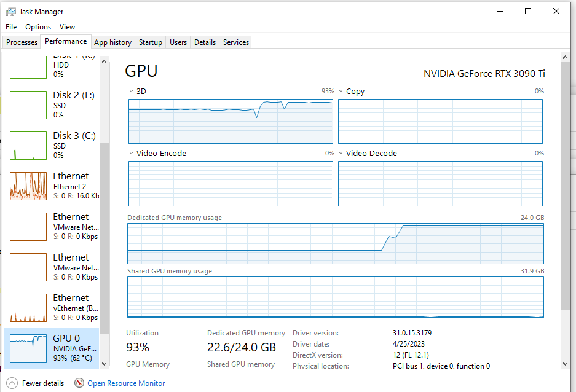Switch to the Startup tab
The height and width of the screenshot is (392, 576).
click(151, 42)
